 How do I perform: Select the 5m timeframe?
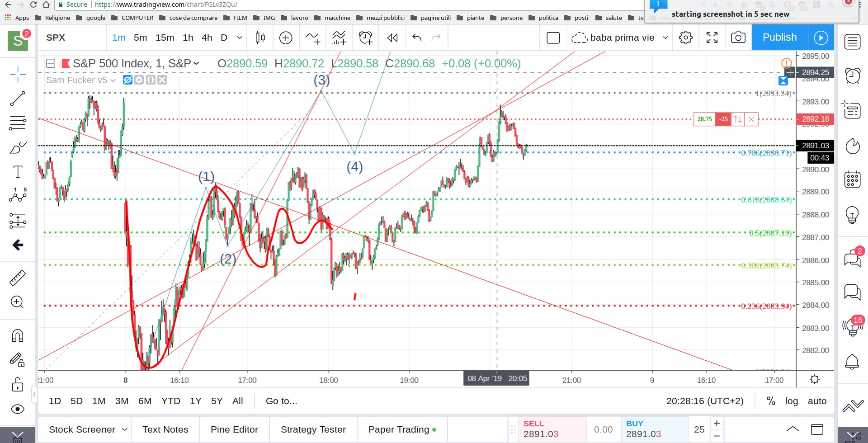[x=141, y=38]
